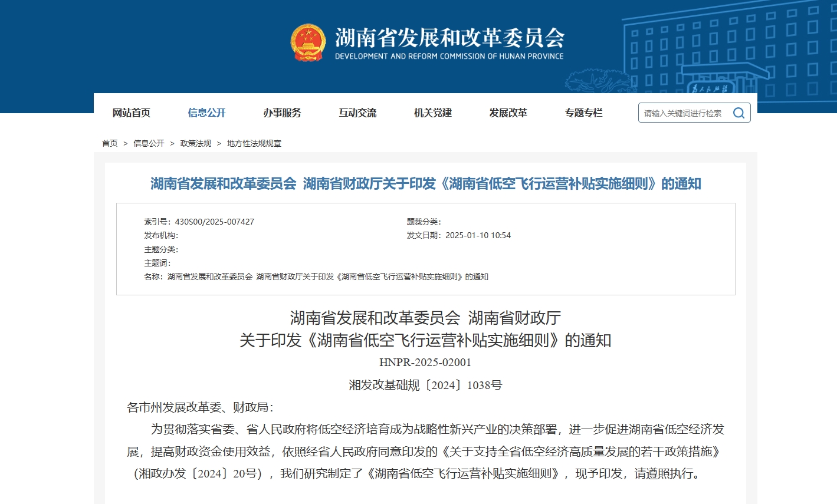The width and height of the screenshot is (837, 504).
Task: Open the 办事服务 menu
Action: [x=282, y=113]
